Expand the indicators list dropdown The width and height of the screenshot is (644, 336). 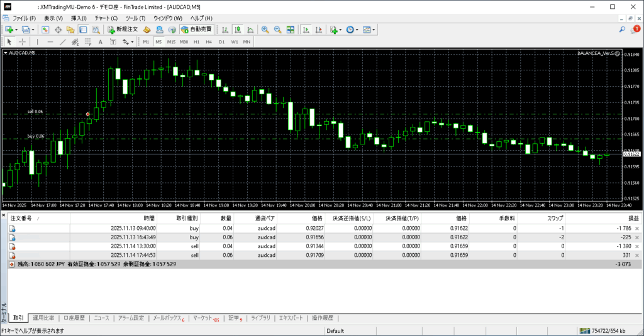(x=340, y=30)
